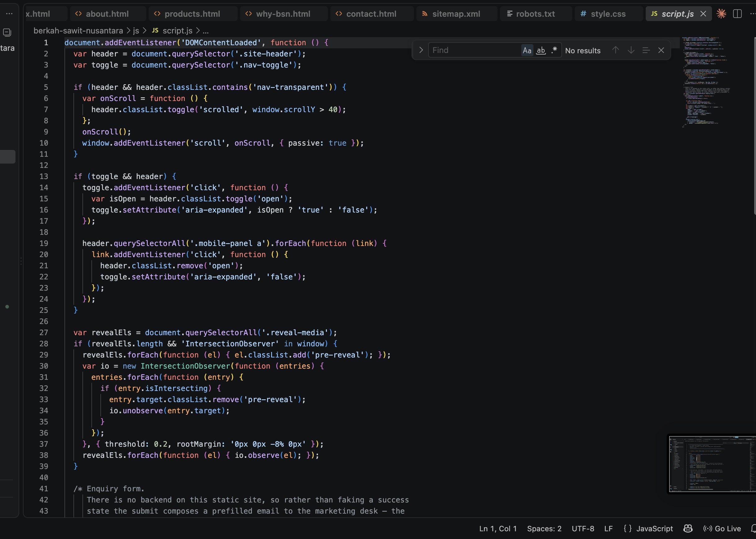Go to previous match arrow
The width and height of the screenshot is (756, 539).
coord(616,50)
